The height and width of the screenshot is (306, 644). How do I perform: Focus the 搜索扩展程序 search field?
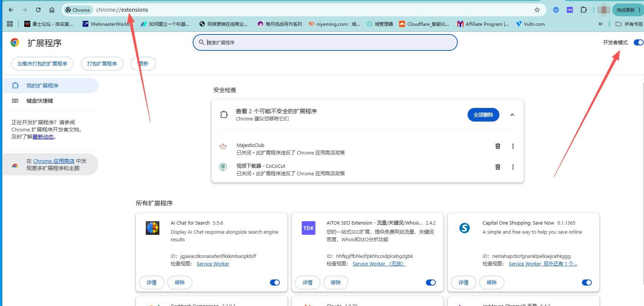coord(325,42)
